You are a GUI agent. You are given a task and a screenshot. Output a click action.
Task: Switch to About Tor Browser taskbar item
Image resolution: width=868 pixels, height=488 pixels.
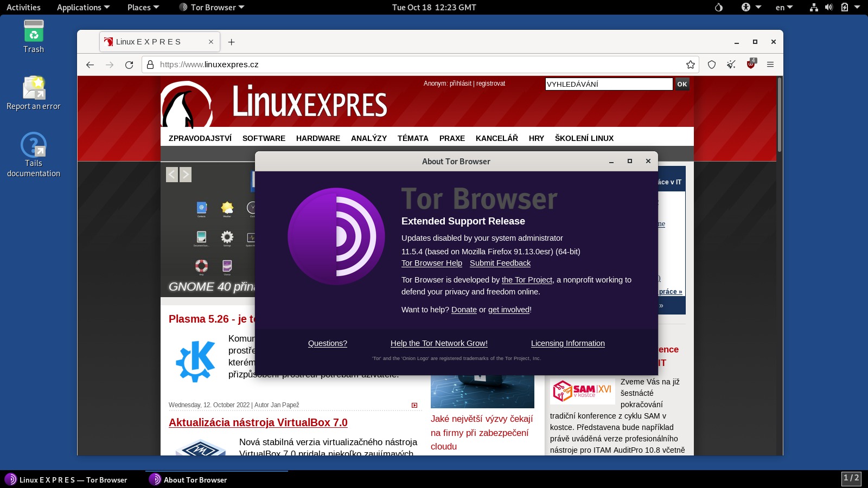(x=217, y=479)
